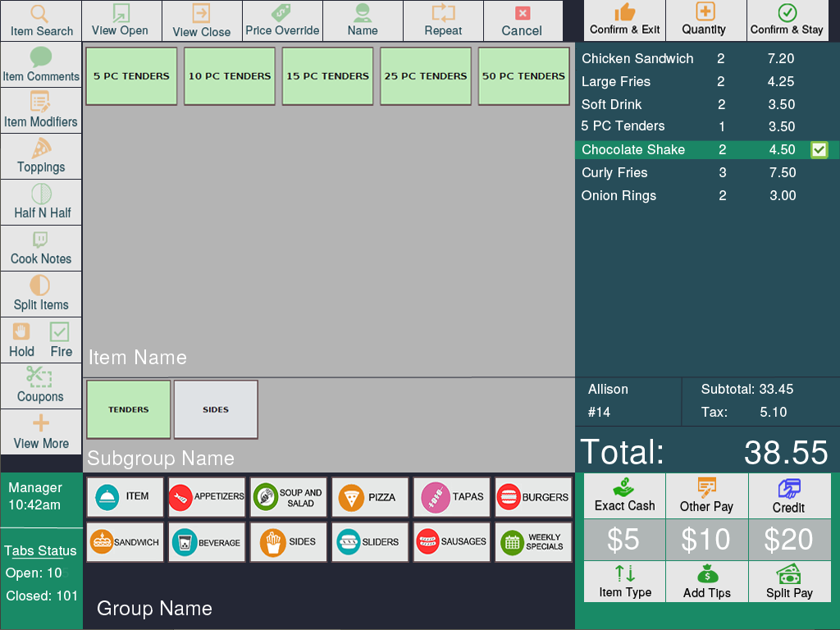Select Onion Rings order line
Screen dimensions: 840x630
(707, 195)
